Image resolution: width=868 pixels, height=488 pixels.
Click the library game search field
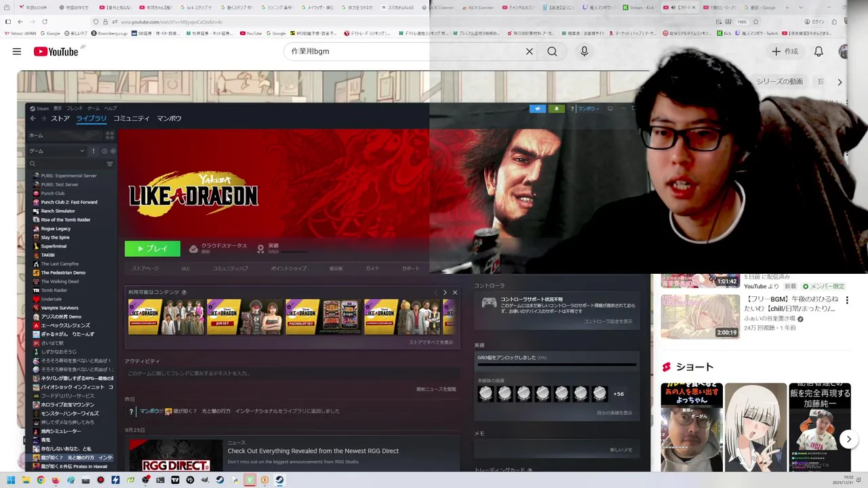pyautogui.click(x=66, y=164)
